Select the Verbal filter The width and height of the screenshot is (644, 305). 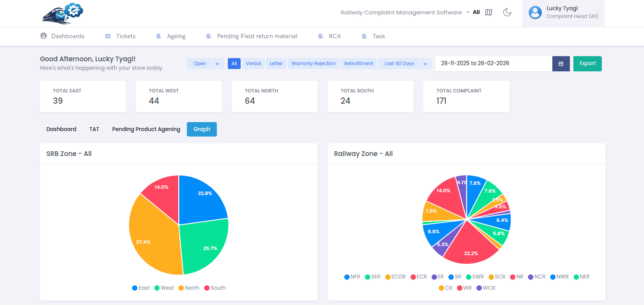(253, 64)
